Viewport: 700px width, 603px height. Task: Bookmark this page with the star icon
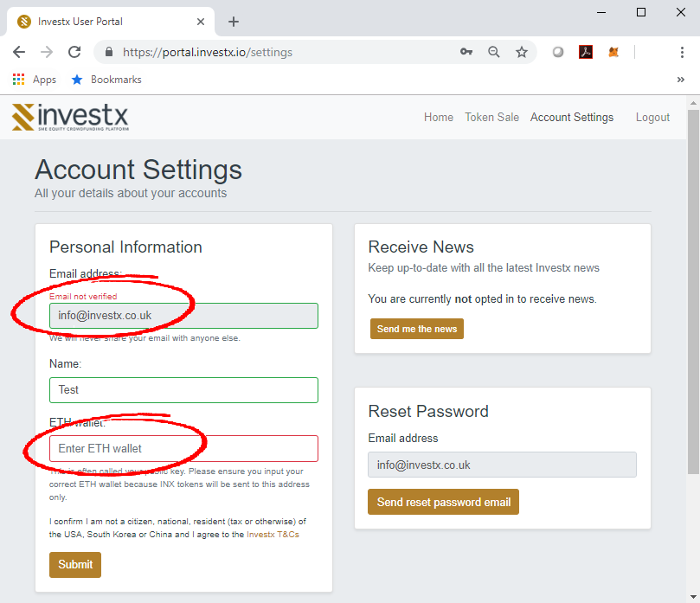point(522,52)
